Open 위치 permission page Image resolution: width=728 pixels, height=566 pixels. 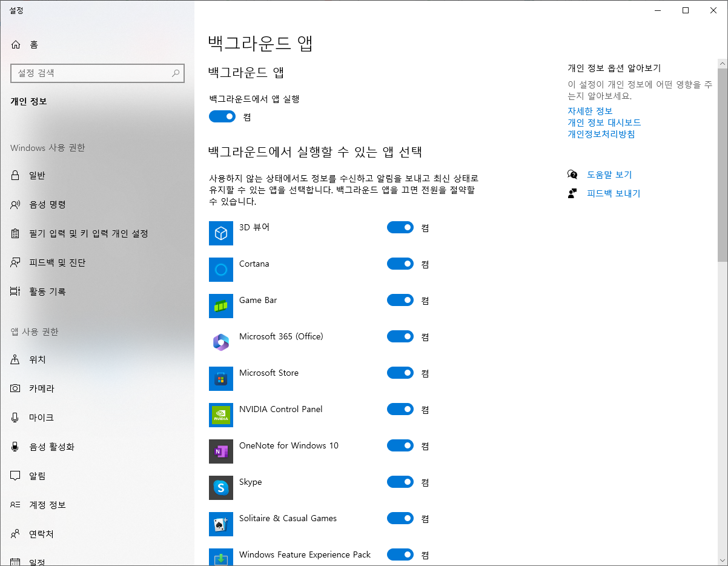click(x=97, y=360)
